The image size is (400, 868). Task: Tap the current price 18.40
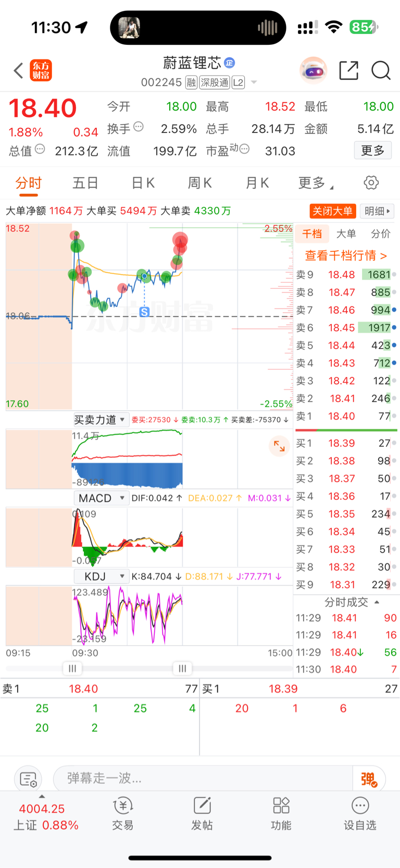click(x=43, y=108)
